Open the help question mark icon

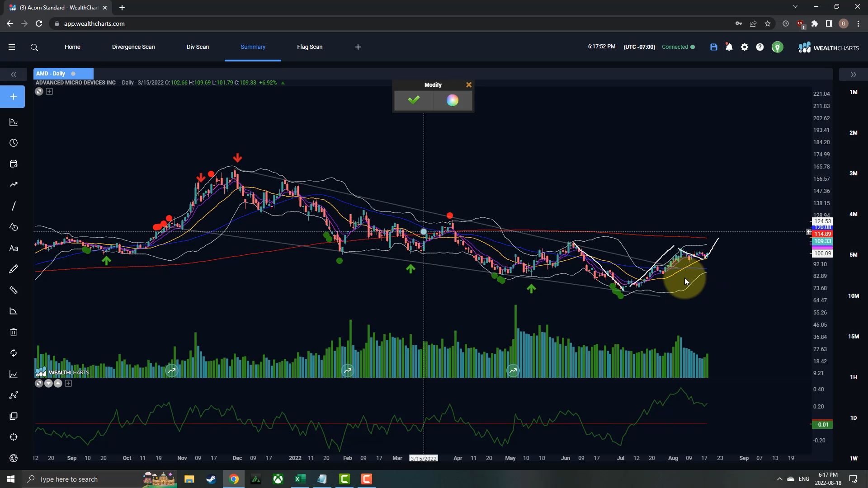coord(760,47)
